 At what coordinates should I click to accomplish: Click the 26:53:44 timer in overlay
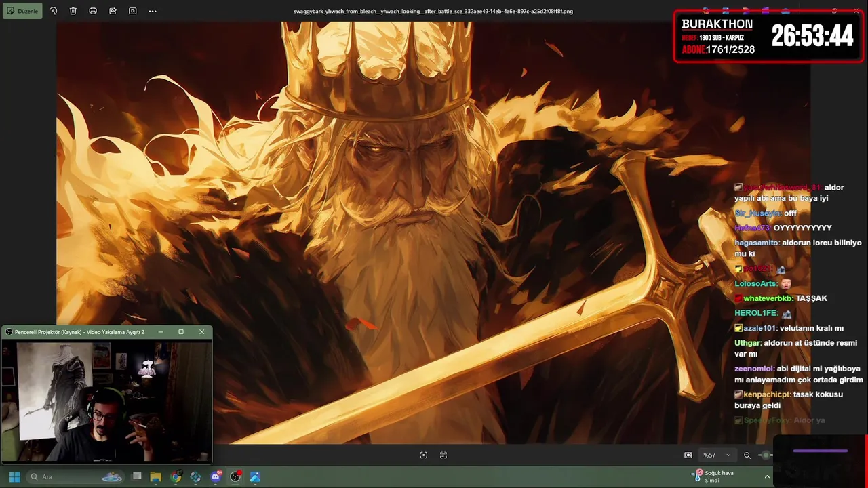coord(812,36)
